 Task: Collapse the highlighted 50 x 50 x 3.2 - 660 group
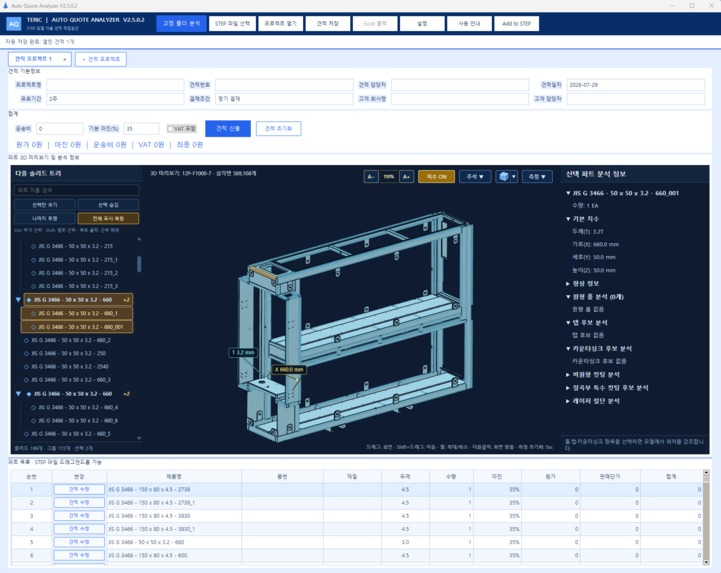point(18,300)
